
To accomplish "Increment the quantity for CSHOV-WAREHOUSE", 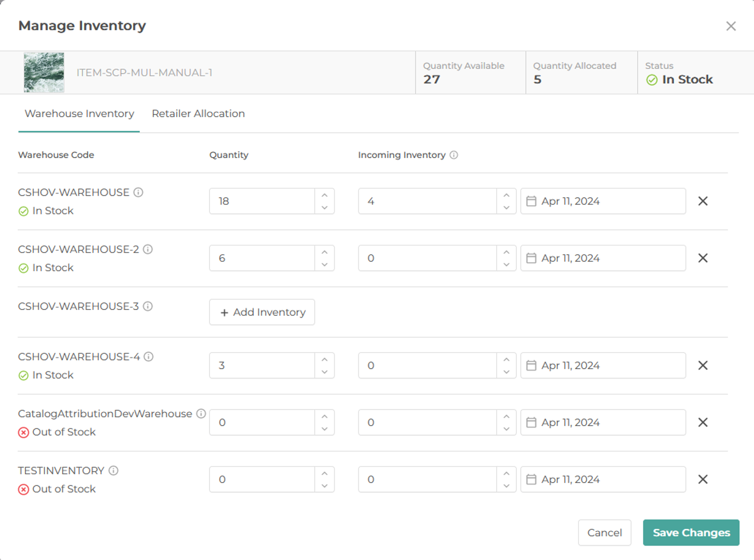I will pos(324,195).
